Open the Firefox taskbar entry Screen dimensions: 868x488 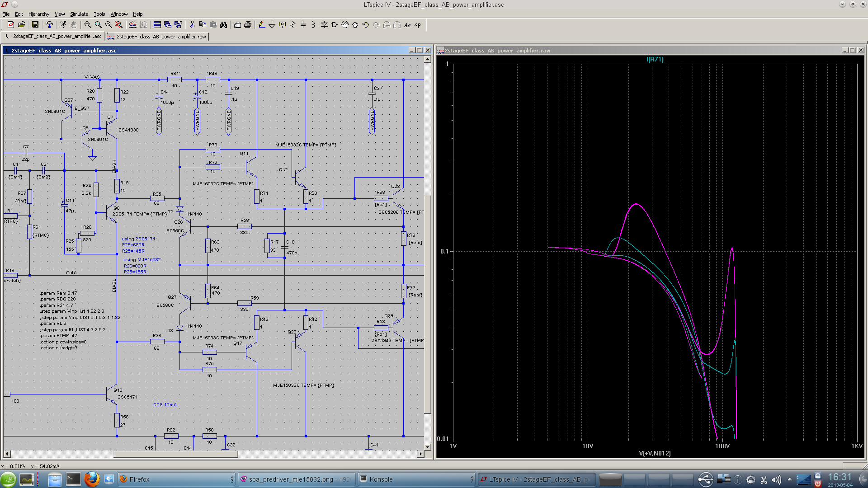(176, 479)
